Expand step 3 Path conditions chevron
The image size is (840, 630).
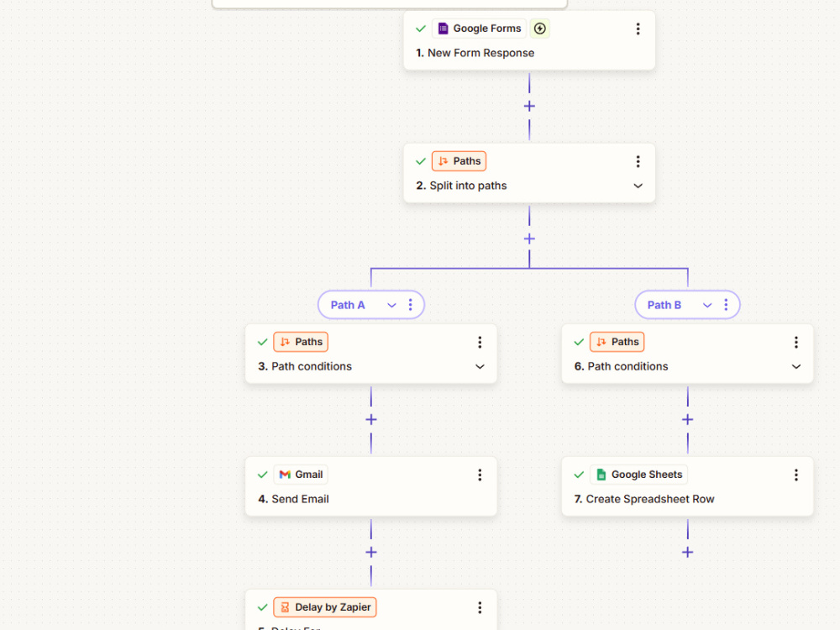[480, 367]
